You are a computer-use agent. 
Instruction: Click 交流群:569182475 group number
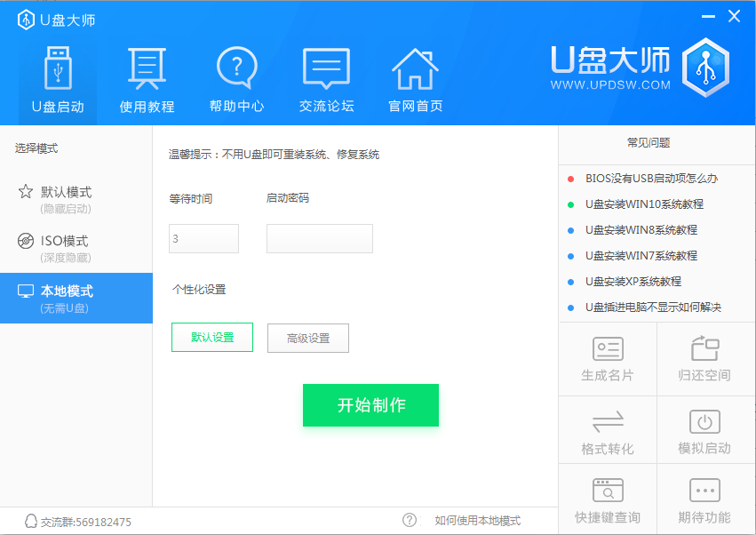coord(86,522)
